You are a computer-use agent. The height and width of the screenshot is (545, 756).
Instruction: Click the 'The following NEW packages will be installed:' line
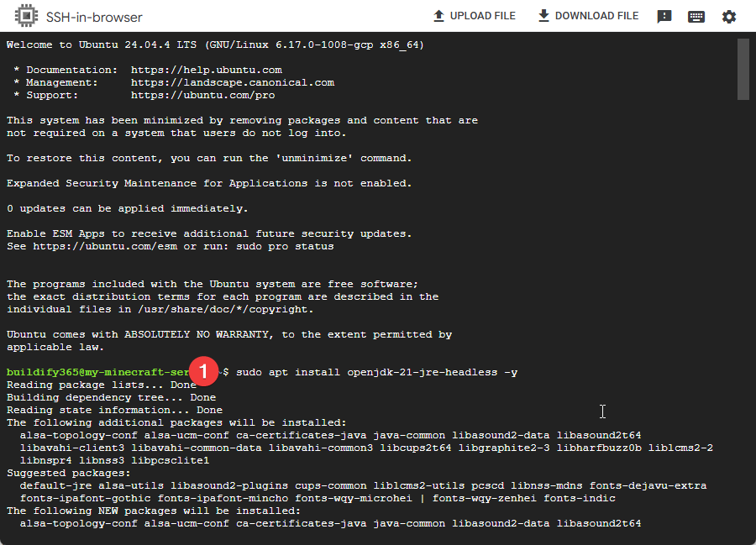[x=154, y=511]
